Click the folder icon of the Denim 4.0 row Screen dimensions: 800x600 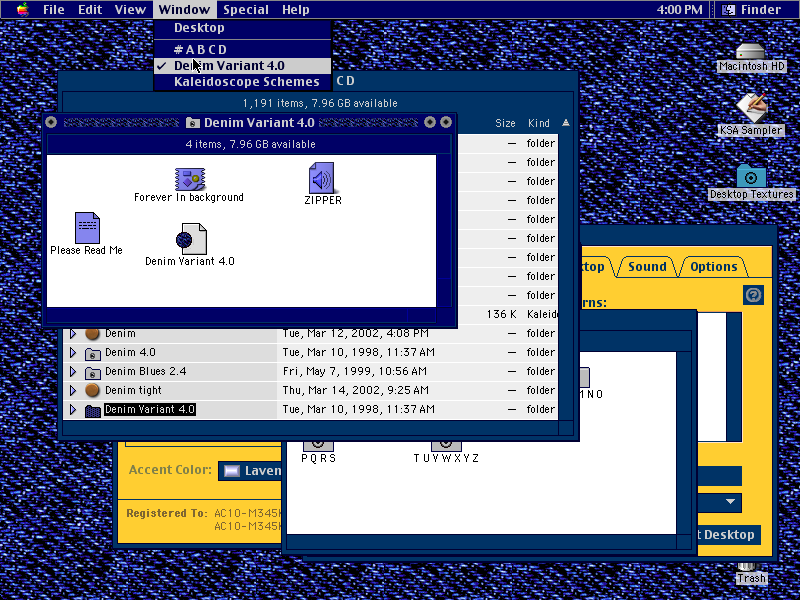92,353
